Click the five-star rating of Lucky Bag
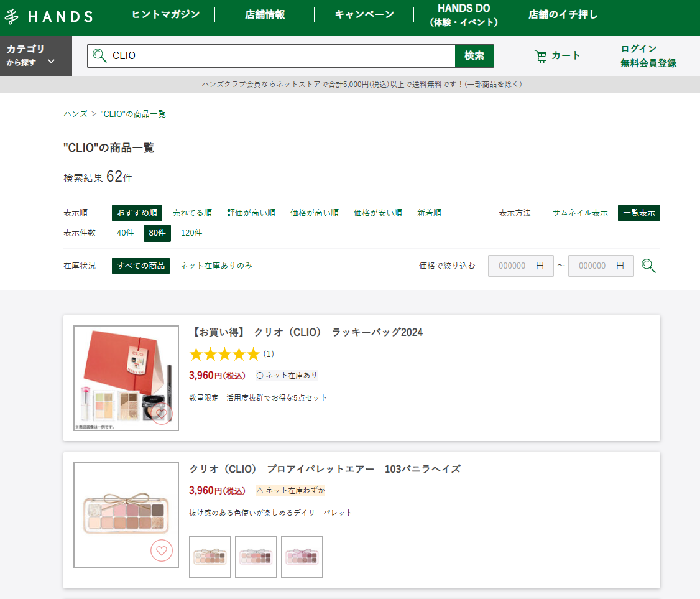This screenshot has height=599, width=700. pos(224,354)
